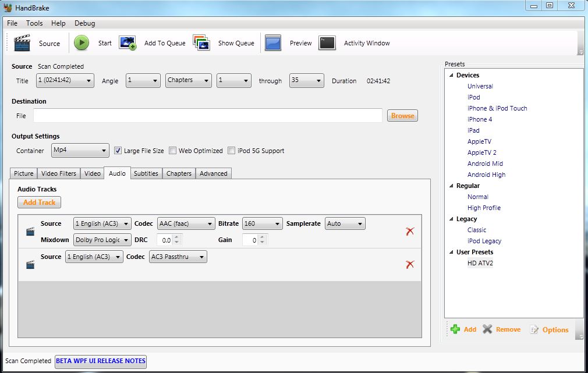
Task: Collapse the Regular preset group
Action: click(451, 186)
